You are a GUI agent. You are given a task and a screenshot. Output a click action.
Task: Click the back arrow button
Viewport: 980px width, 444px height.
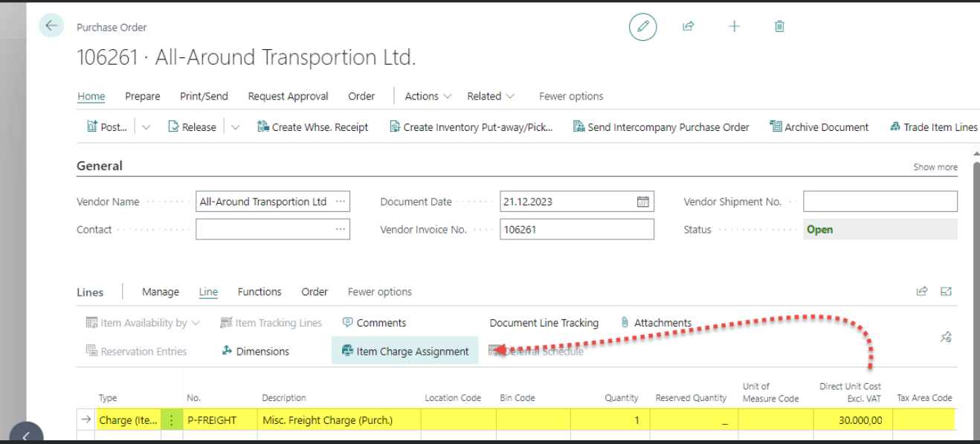click(51, 26)
